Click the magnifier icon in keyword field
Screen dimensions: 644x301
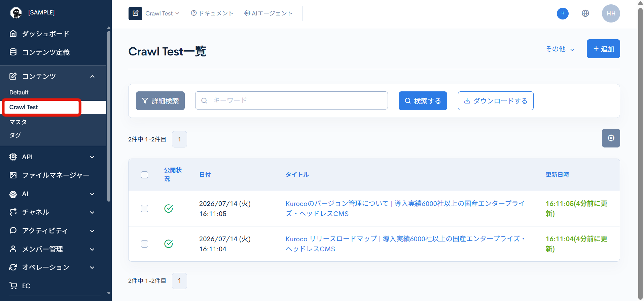tap(204, 100)
